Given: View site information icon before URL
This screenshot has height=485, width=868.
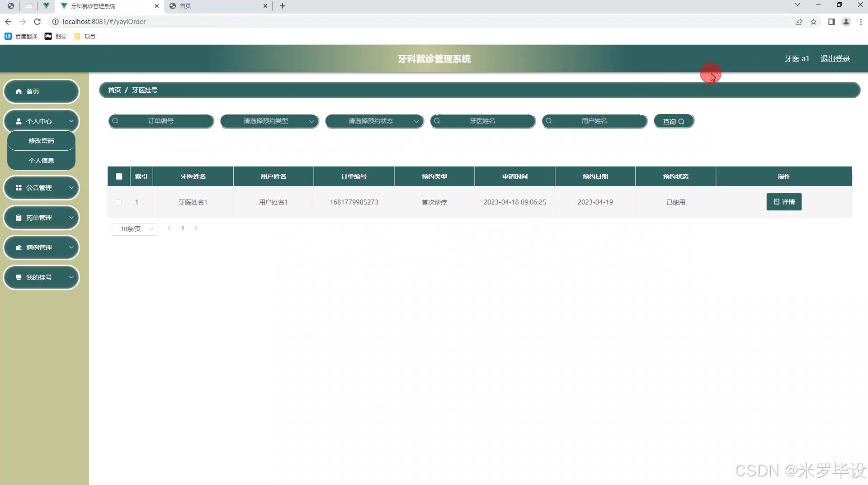Looking at the screenshot, I should (x=55, y=22).
